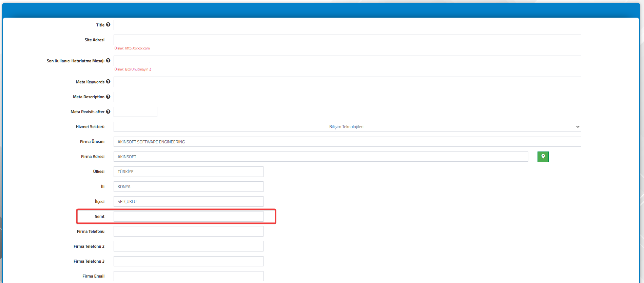Click the Meta Description input field
This screenshot has width=644, height=283.
click(347, 97)
